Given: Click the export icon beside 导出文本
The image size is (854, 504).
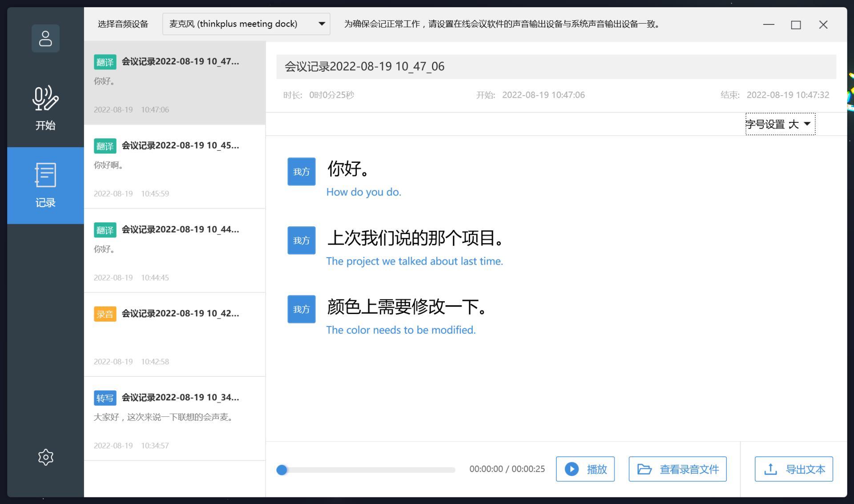Looking at the screenshot, I should click(770, 469).
